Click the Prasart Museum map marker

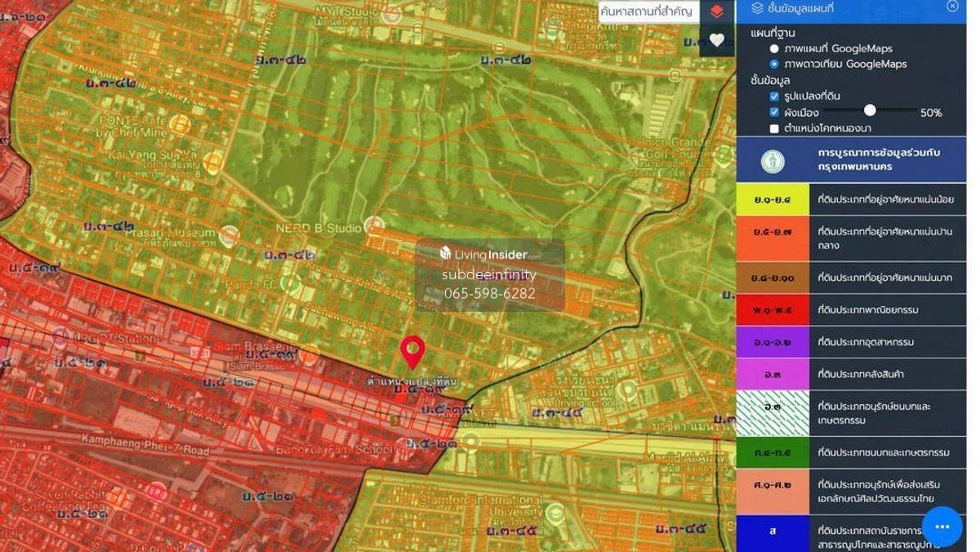click(x=228, y=235)
